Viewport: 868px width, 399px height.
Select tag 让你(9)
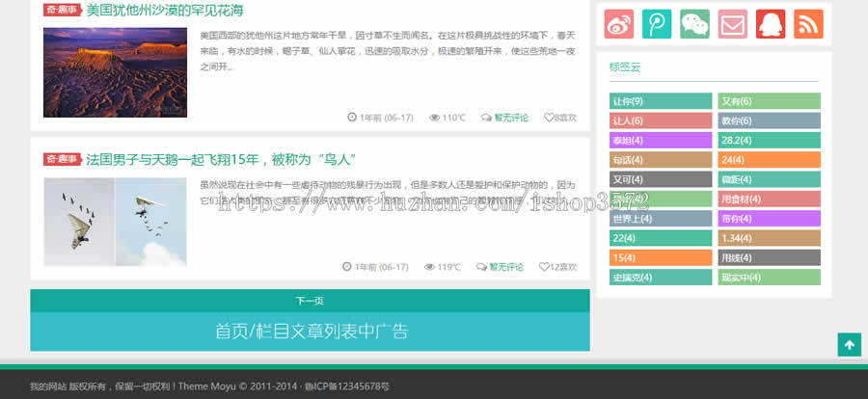[661, 101]
